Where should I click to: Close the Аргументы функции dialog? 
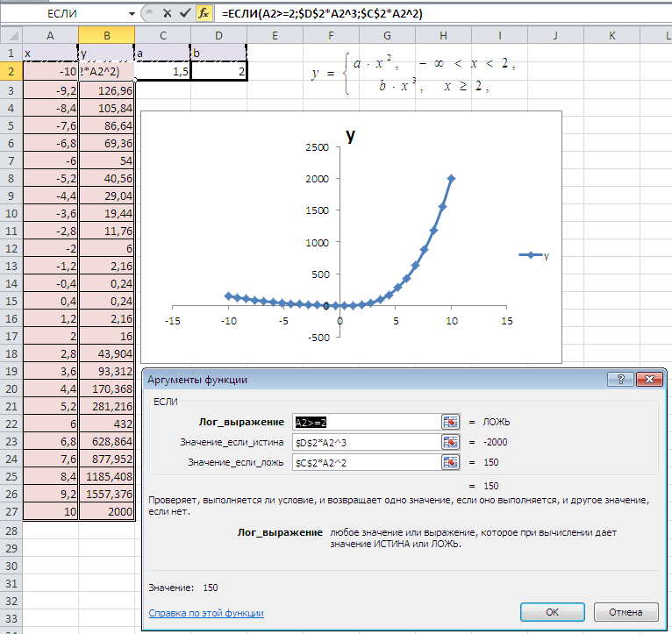tap(650, 379)
